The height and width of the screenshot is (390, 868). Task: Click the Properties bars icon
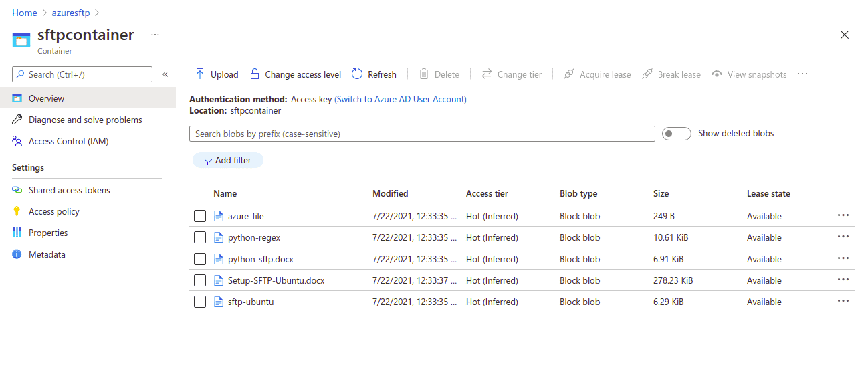[17, 233]
